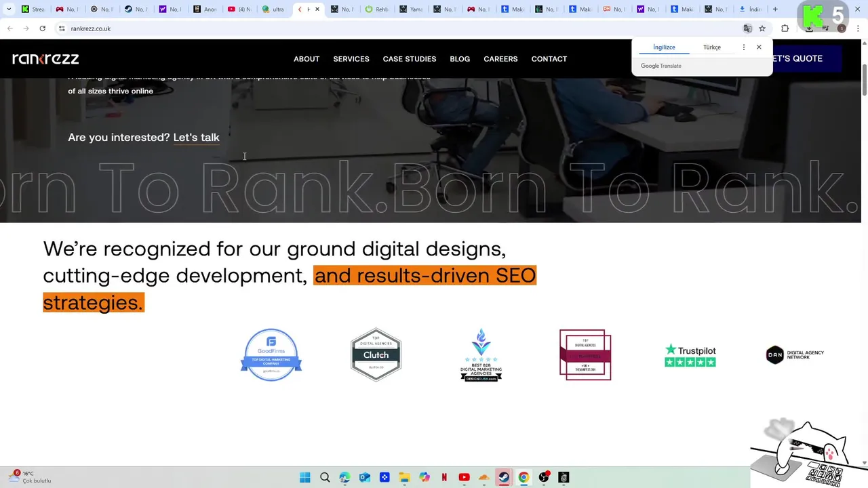
Task: Open the tab search dropdown arrow
Action: click(9, 9)
